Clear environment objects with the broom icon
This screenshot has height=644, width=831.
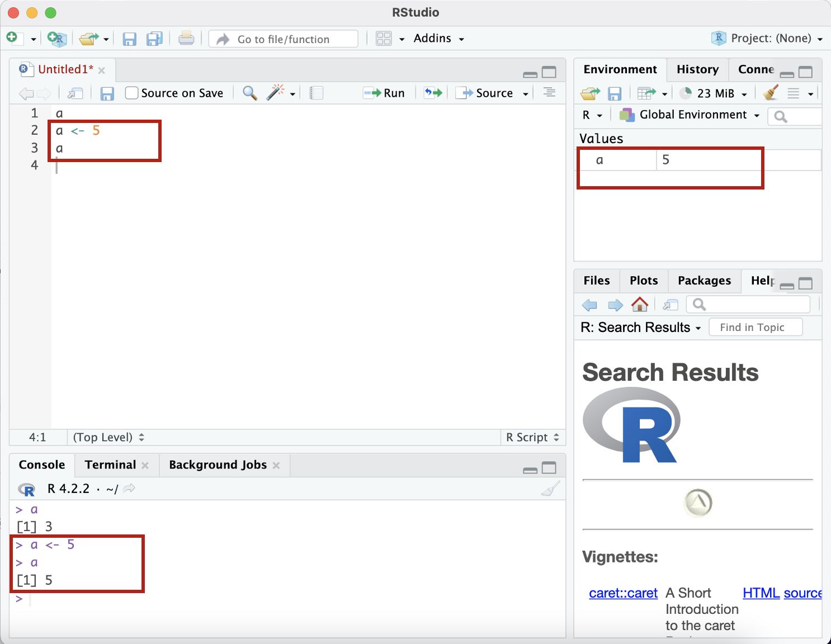pos(771,93)
